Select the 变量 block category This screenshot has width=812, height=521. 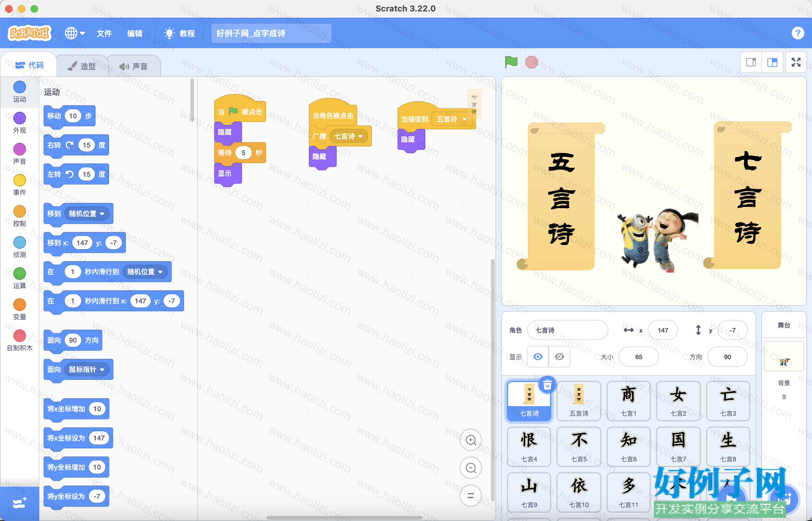click(20, 310)
